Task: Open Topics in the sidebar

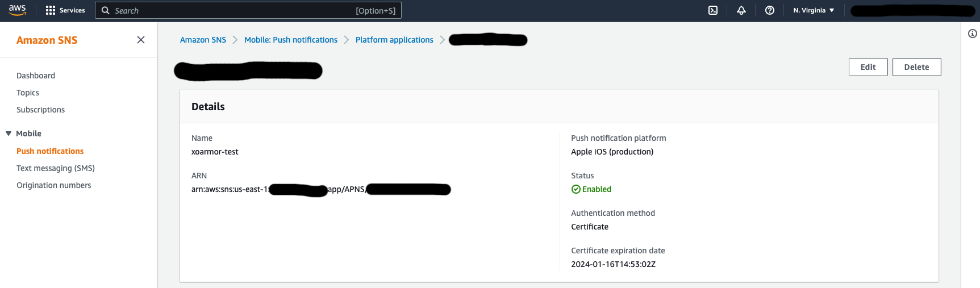Action: pos(28,93)
